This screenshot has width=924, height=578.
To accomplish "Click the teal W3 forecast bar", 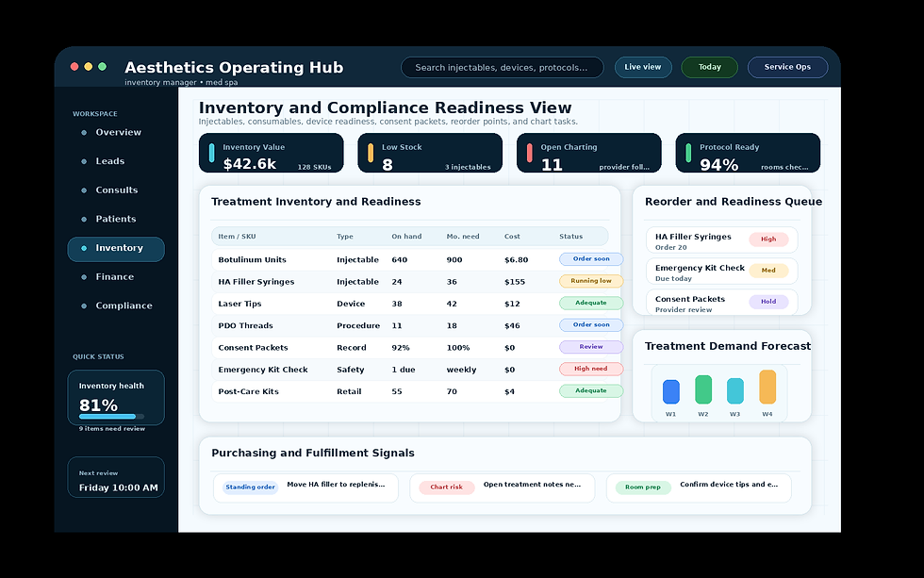I will pyautogui.click(x=735, y=391).
